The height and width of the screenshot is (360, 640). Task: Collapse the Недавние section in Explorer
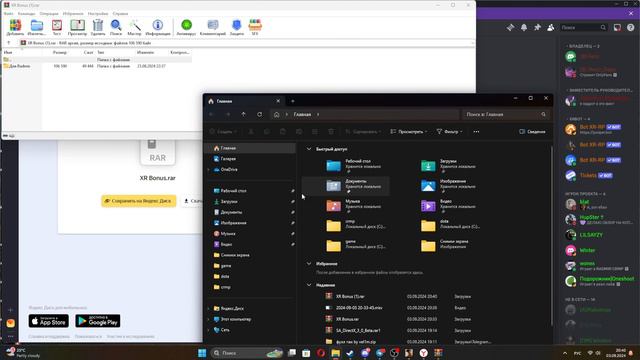point(309,285)
